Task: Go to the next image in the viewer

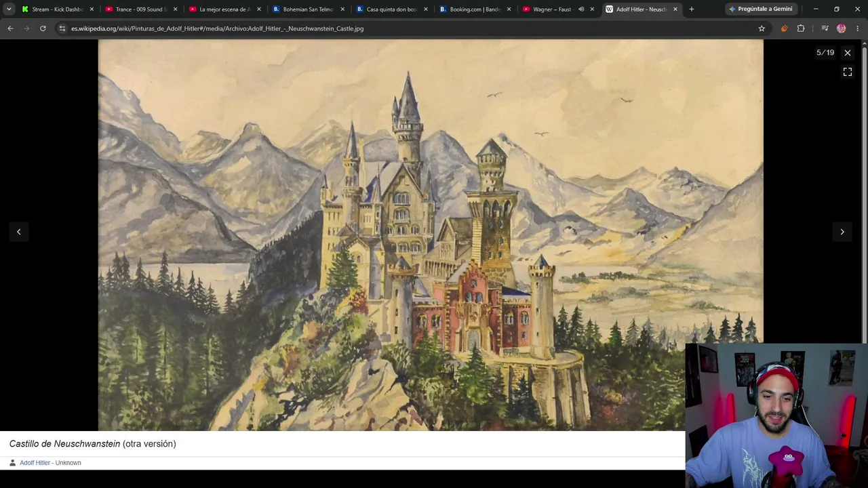Action: [x=842, y=232]
